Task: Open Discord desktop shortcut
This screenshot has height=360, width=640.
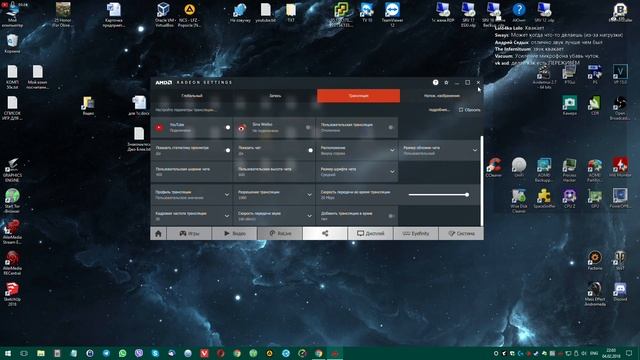Action: pos(620,292)
